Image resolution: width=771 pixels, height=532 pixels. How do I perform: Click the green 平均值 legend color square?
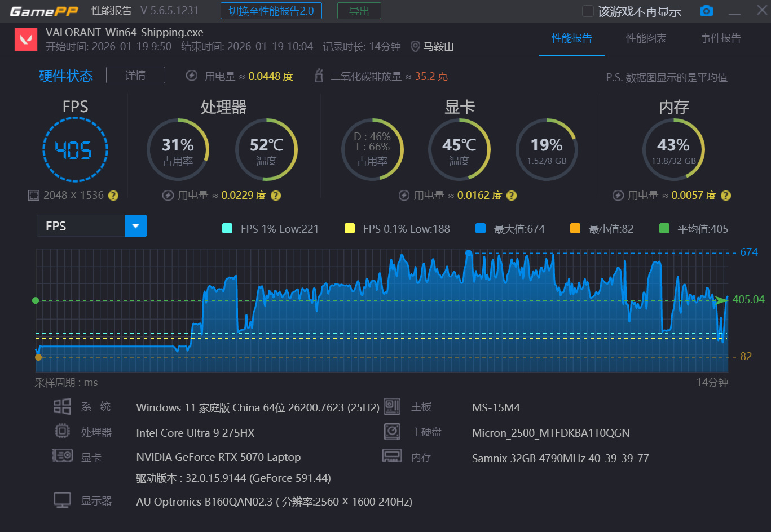664,228
